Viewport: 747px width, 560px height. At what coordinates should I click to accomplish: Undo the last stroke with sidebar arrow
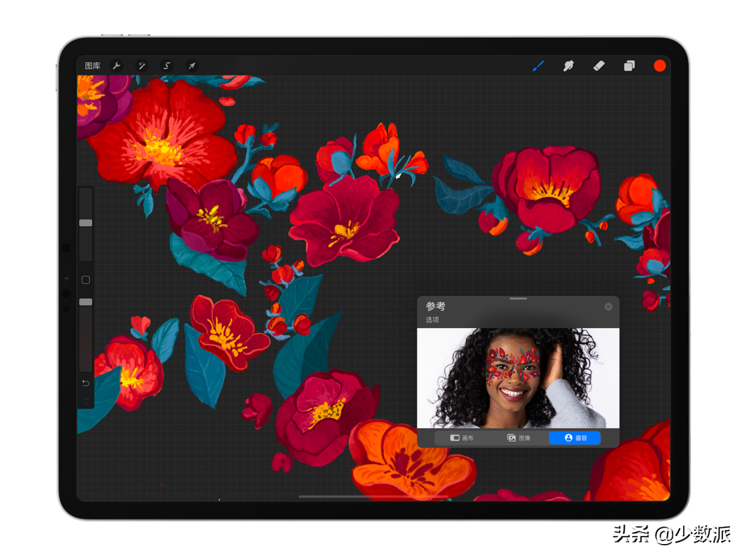coord(86,383)
